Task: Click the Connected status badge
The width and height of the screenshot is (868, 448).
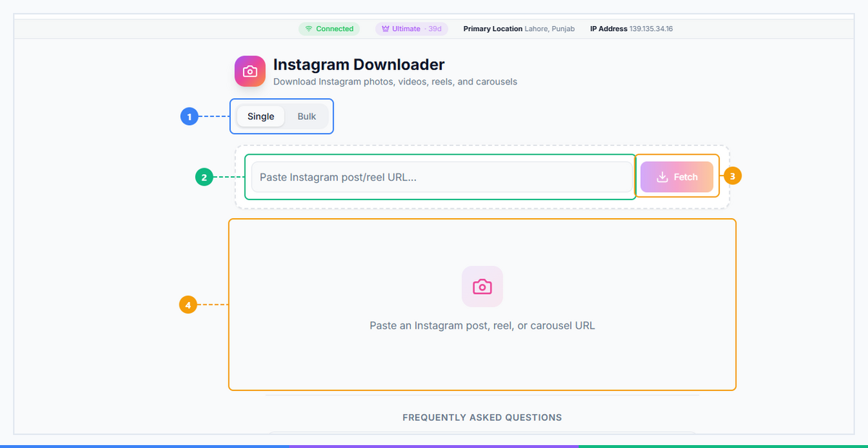Action: 329,29
